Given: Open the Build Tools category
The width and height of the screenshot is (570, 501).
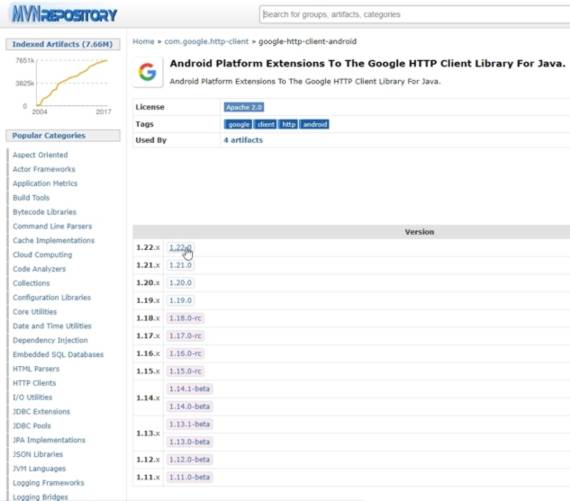Looking at the screenshot, I should point(31,197).
